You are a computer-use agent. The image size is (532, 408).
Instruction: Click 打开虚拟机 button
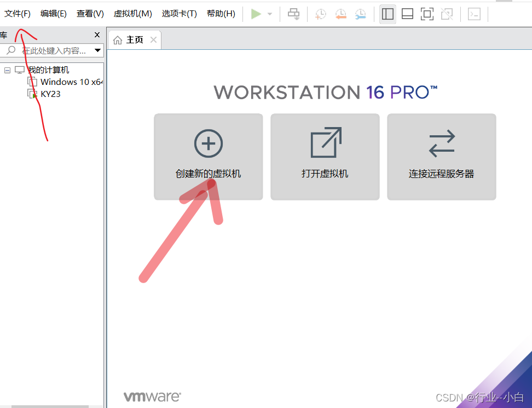pos(325,157)
